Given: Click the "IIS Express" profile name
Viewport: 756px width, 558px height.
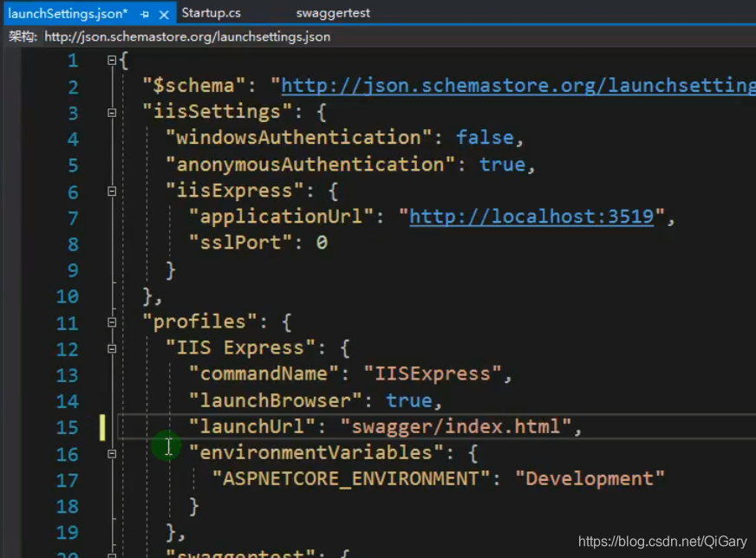Looking at the screenshot, I should 240,348.
